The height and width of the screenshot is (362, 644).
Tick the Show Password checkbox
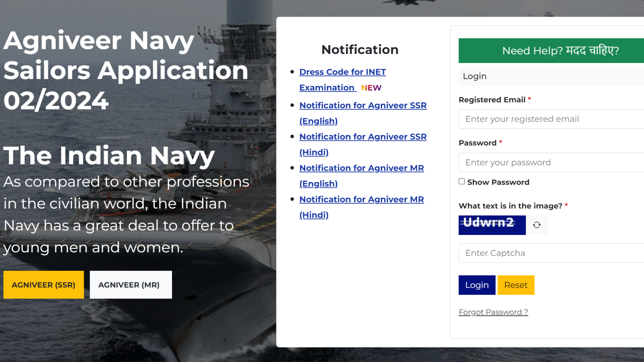pos(462,181)
